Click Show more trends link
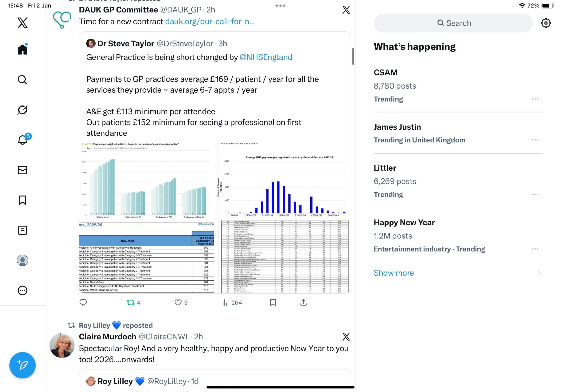Image resolution: width=561 pixels, height=392 pixels. coord(394,273)
